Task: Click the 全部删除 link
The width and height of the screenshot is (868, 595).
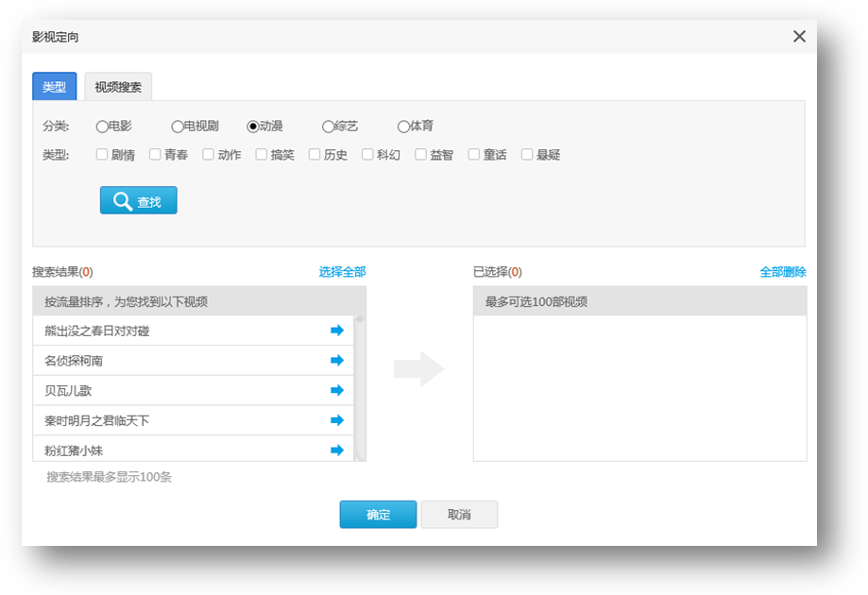Action: pos(783,272)
